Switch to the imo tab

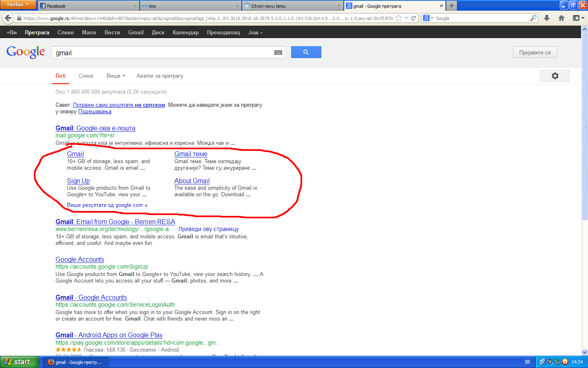pos(190,6)
